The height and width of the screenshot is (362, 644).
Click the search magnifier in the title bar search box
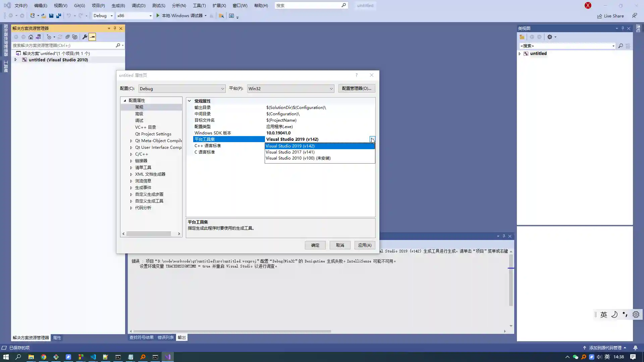coord(343,5)
